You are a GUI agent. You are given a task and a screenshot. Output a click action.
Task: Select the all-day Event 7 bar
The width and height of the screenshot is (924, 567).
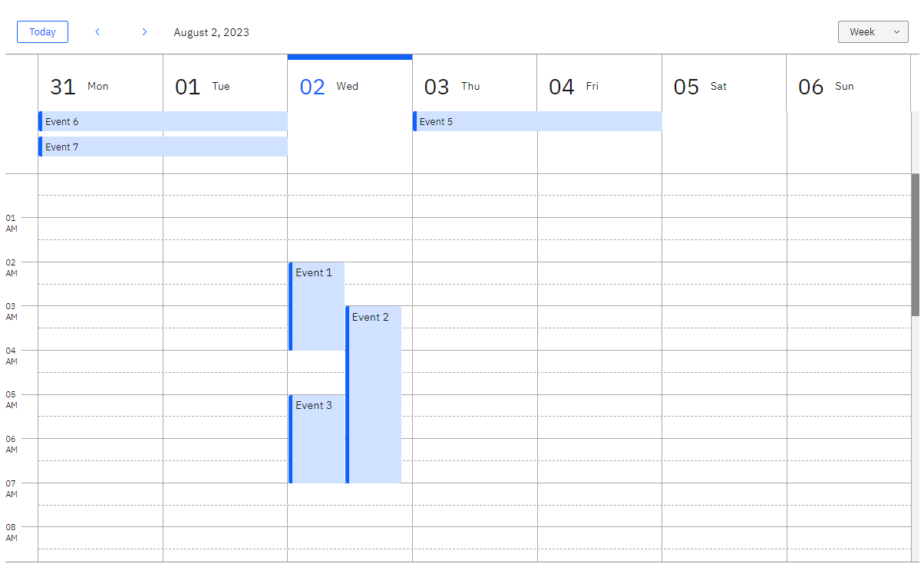click(163, 147)
